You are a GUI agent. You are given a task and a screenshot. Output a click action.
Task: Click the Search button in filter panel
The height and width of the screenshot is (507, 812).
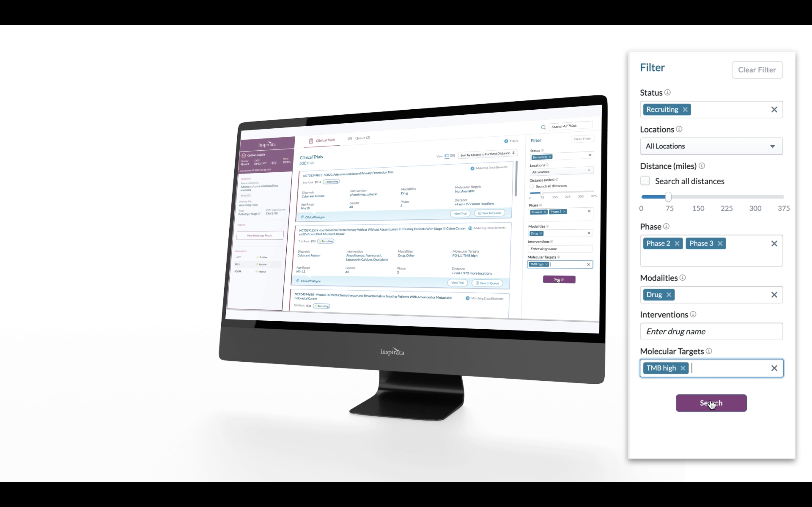711,403
